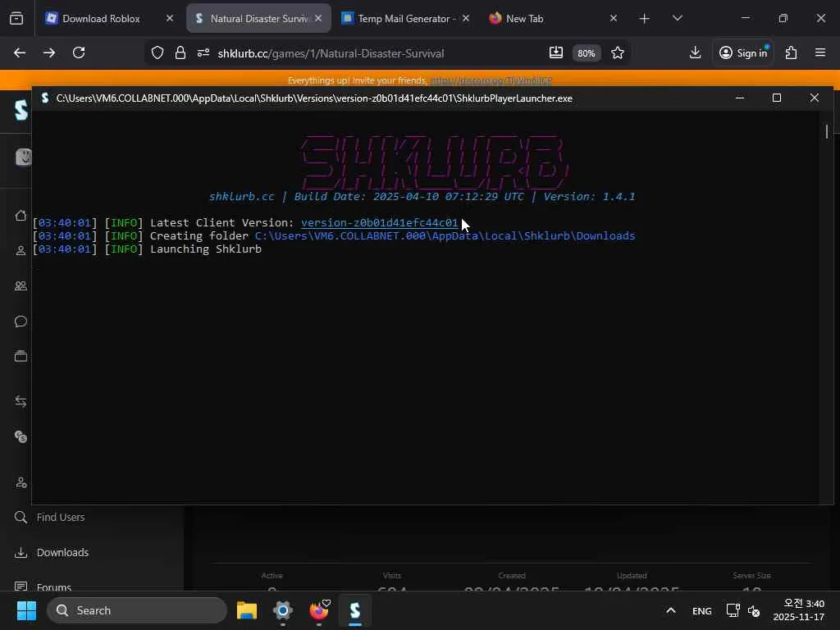840x630 pixels.
Task: Close the Temp Mail Generator tab
Action: point(466,19)
